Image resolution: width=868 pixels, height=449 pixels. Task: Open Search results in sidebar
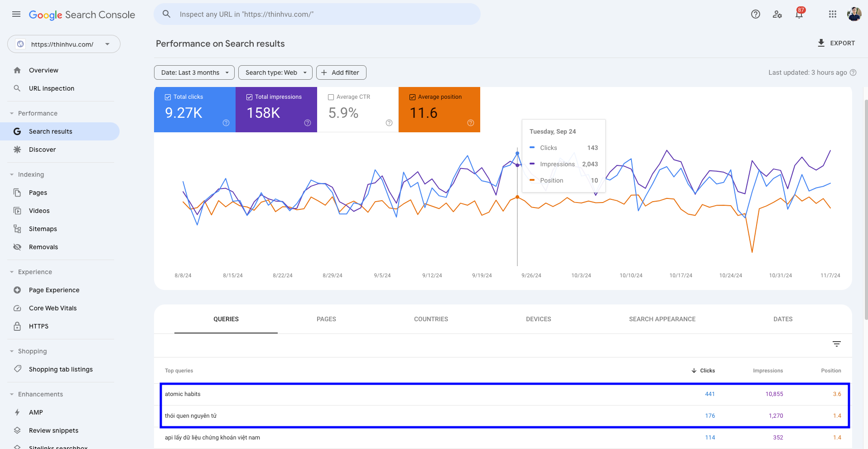click(x=60, y=131)
